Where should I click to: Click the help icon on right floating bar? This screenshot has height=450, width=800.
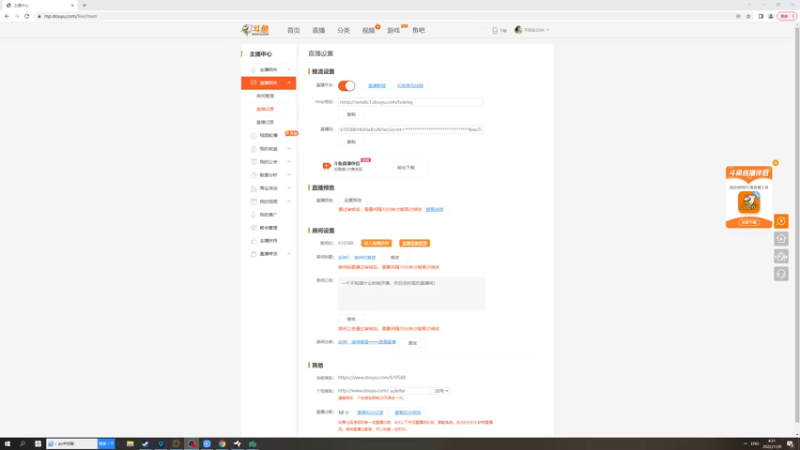click(781, 274)
